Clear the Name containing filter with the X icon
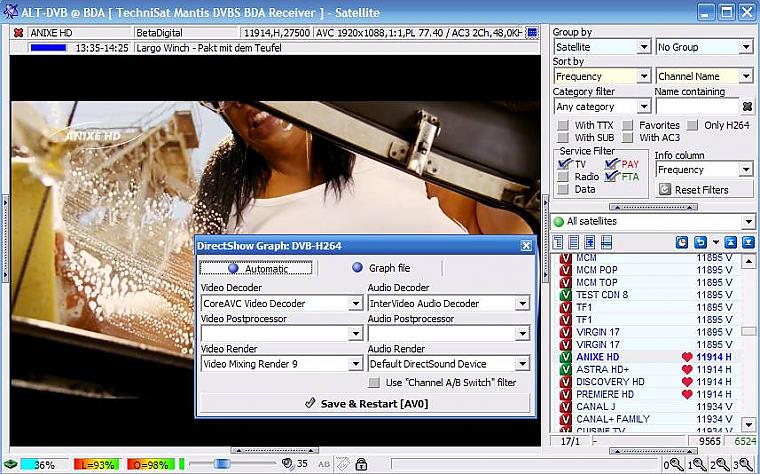Screen dimensions: 760x474 pyautogui.click(x=747, y=106)
